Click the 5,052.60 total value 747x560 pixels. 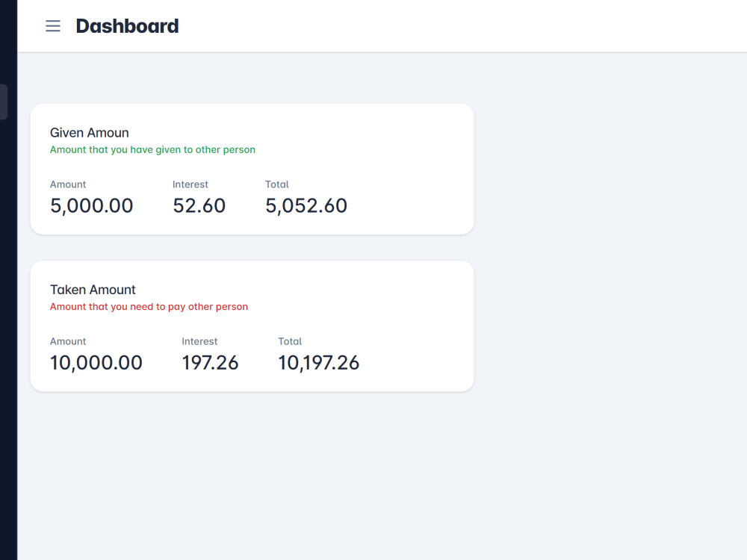click(306, 205)
